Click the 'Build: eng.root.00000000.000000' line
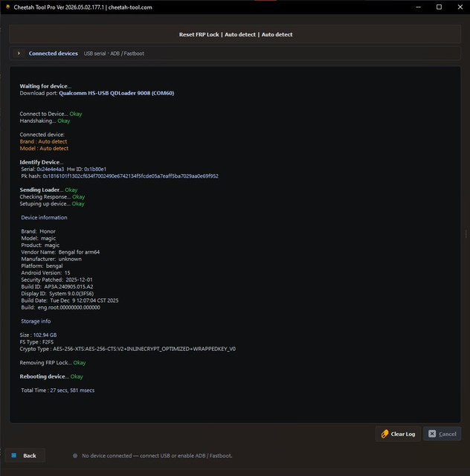The height and width of the screenshot is (476, 470). [61, 307]
